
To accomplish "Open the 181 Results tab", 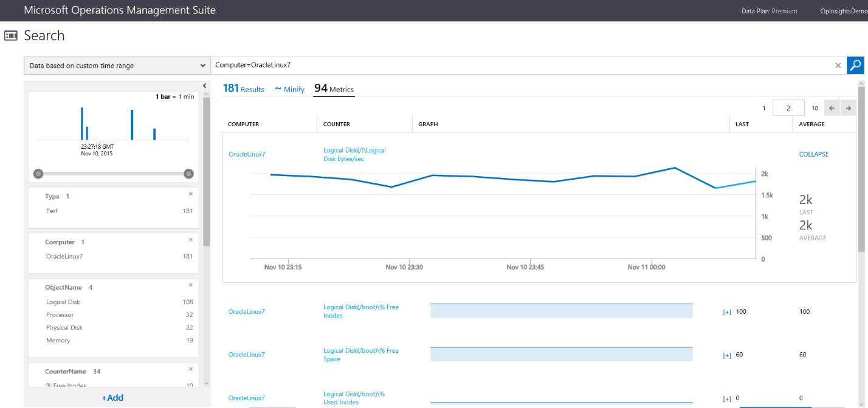I will 243,89.
